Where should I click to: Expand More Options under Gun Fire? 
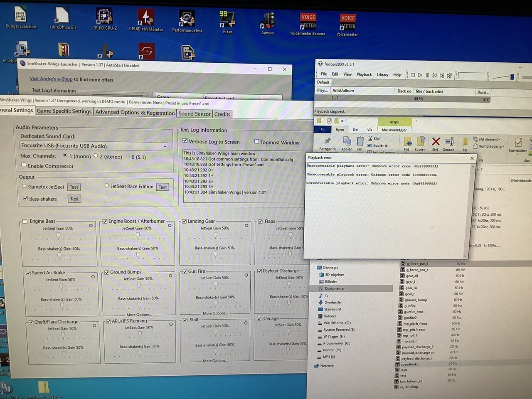pyautogui.click(x=215, y=313)
